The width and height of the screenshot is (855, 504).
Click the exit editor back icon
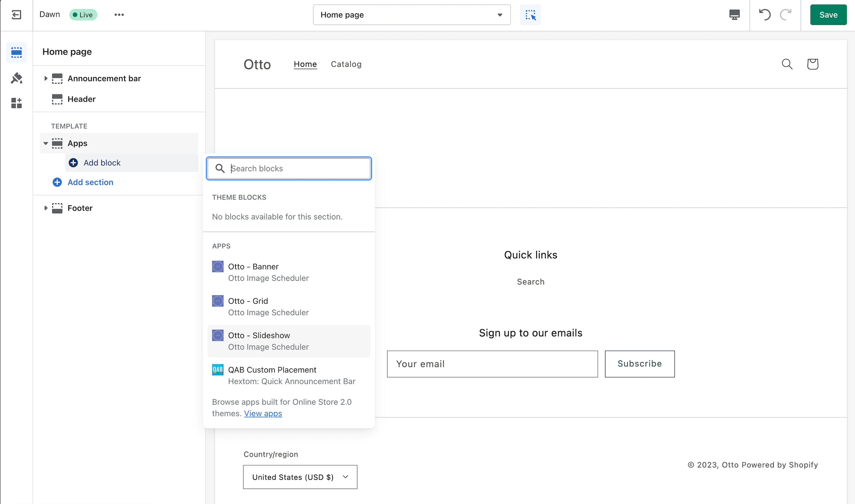(x=16, y=15)
